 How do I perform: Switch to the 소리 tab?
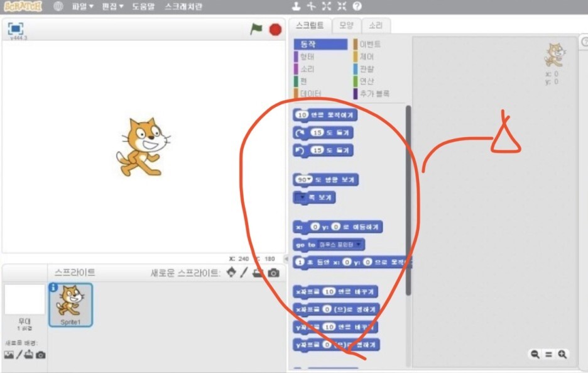(376, 26)
